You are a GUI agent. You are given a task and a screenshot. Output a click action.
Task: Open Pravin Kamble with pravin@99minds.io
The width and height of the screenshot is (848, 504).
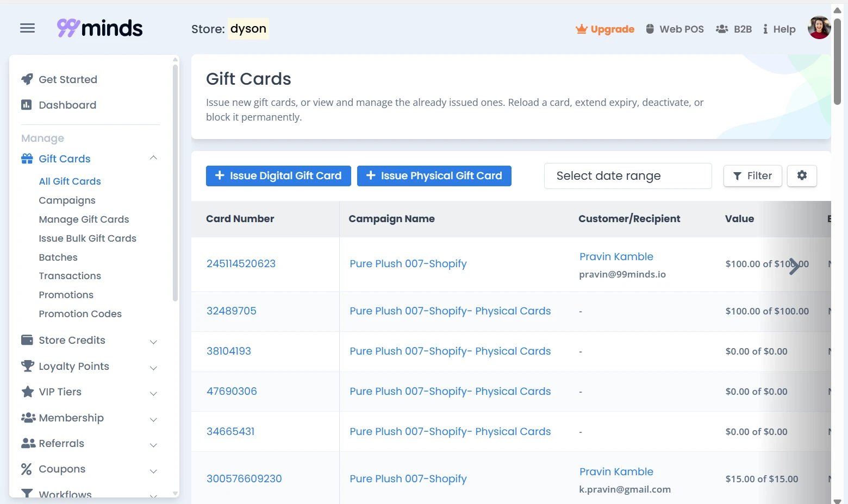616,256
